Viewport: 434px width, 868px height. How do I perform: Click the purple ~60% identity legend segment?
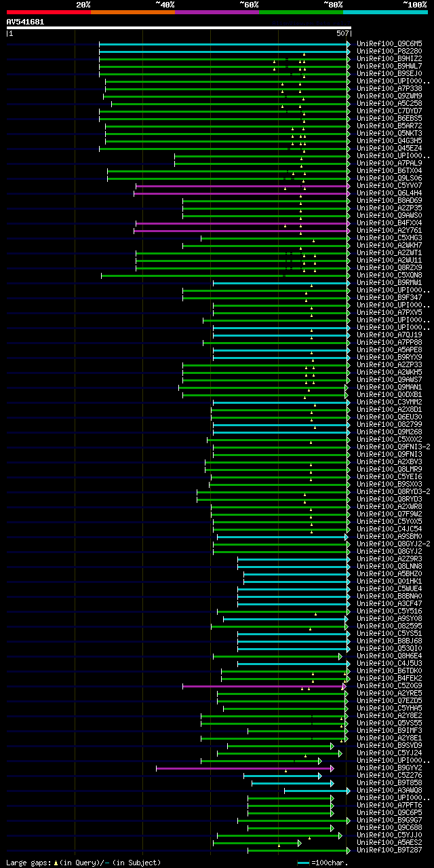tap(216, 12)
